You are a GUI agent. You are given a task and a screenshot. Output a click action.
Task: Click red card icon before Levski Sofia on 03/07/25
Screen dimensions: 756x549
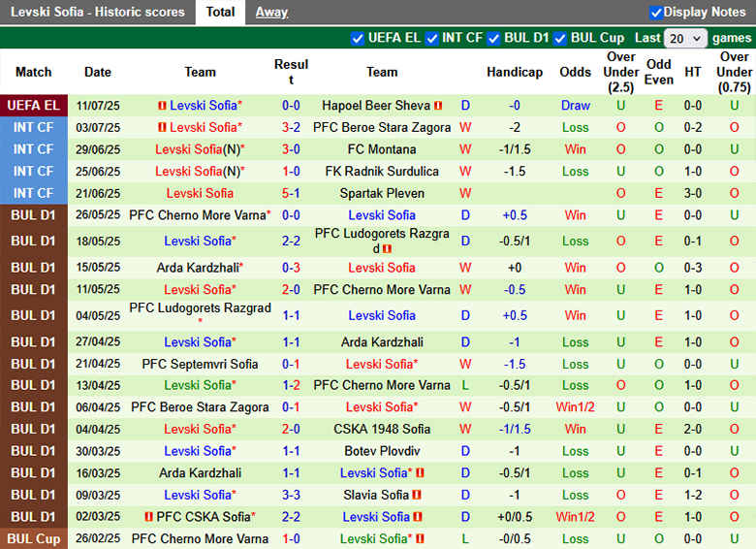tap(163, 127)
